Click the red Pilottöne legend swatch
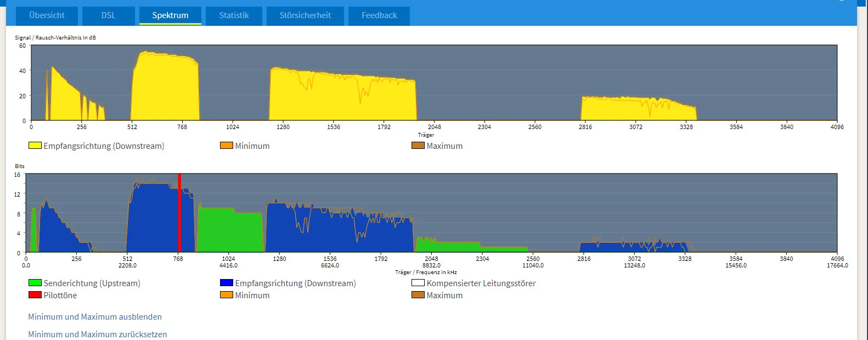 coord(35,295)
